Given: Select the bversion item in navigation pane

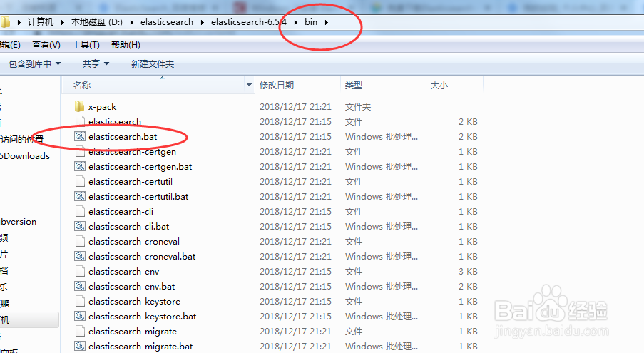Looking at the screenshot, I should click(19, 222).
